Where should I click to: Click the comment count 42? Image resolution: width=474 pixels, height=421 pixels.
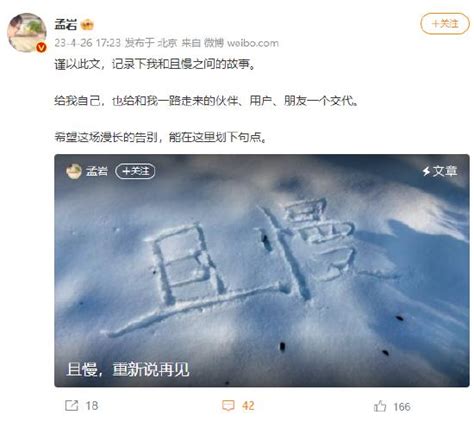pyautogui.click(x=248, y=406)
